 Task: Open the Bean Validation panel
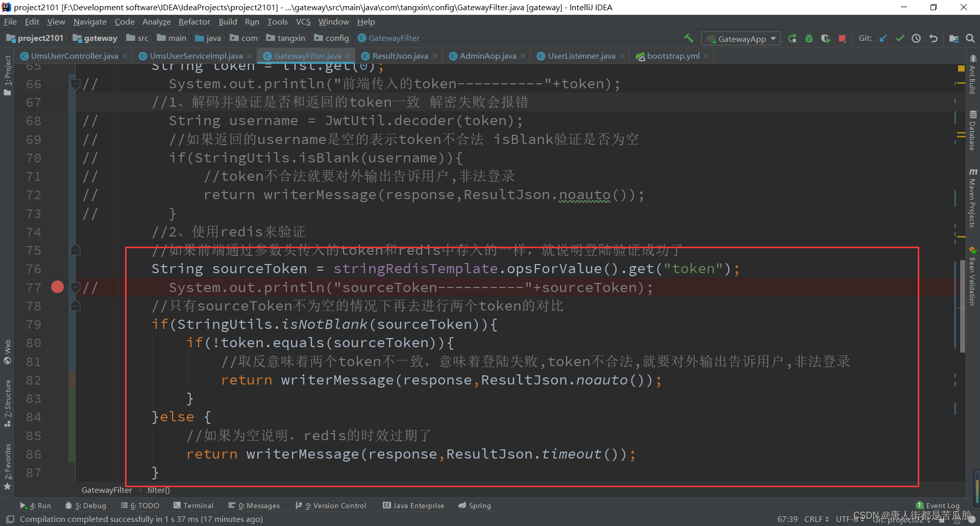click(x=973, y=276)
